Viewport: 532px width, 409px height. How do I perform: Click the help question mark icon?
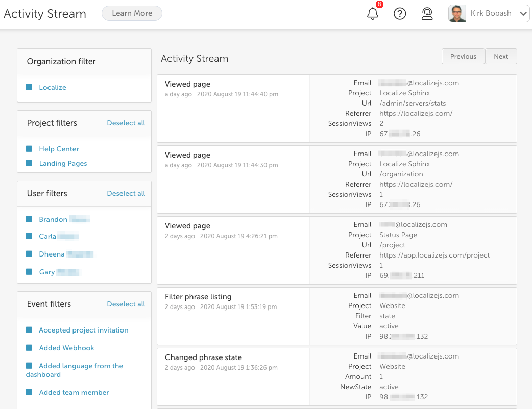click(x=400, y=14)
